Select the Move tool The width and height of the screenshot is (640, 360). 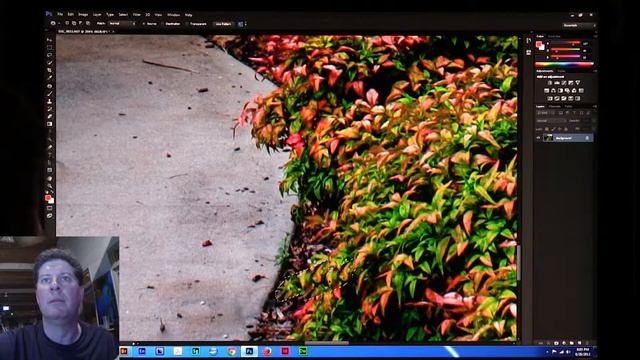(x=50, y=40)
